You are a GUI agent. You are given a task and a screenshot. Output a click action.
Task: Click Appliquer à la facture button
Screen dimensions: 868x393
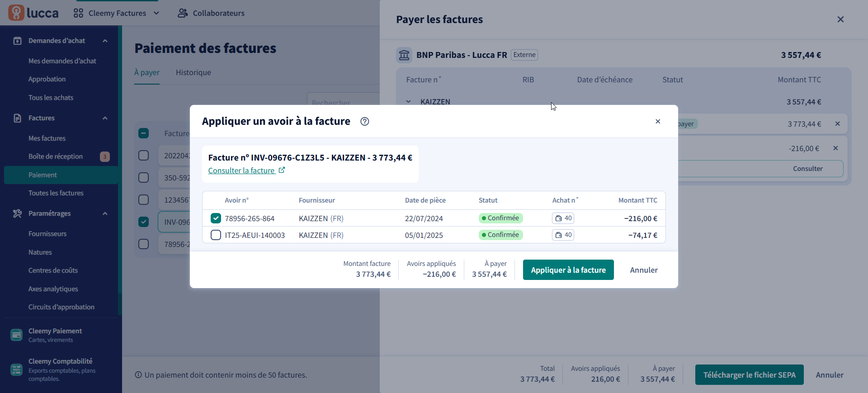point(568,270)
